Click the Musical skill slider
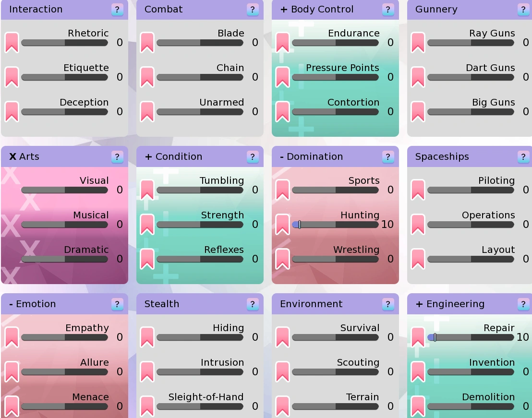This screenshot has height=418, width=532. tap(64, 224)
